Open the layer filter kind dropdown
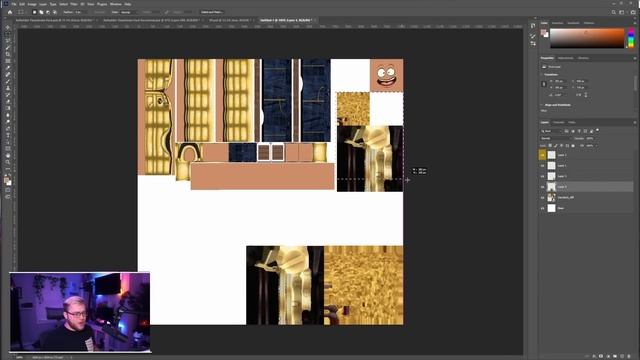This screenshot has height=360, width=640. [x=551, y=131]
